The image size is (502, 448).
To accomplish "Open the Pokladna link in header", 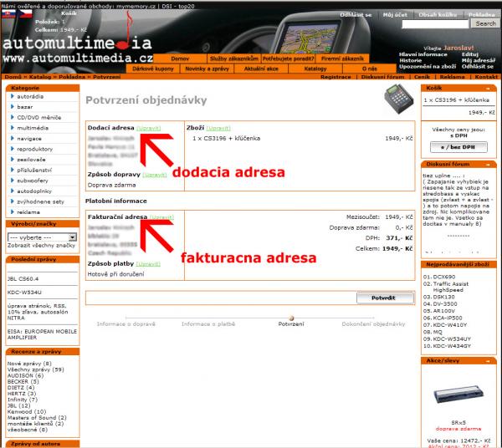I will [481, 14].
